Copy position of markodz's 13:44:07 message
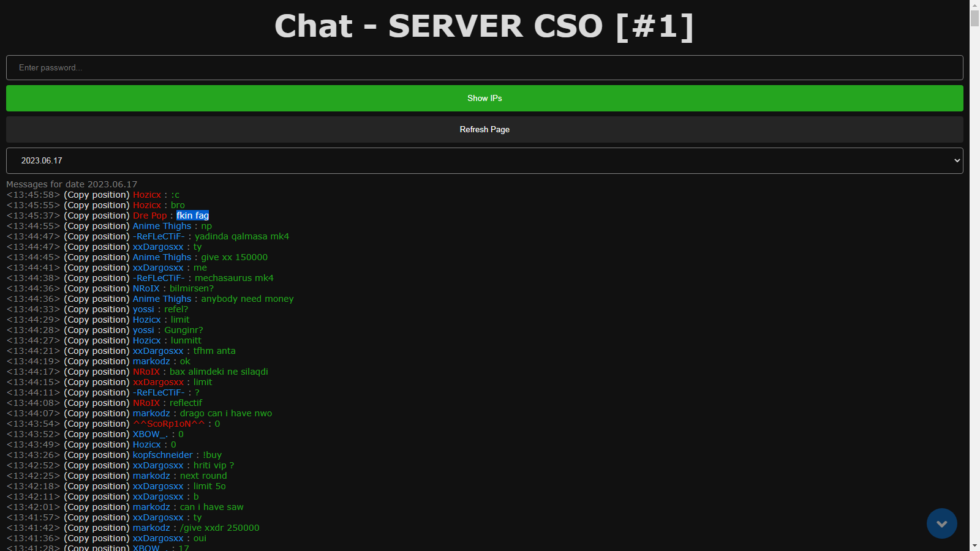This screenshot has width=980, height=551. (x=97, y=413)
